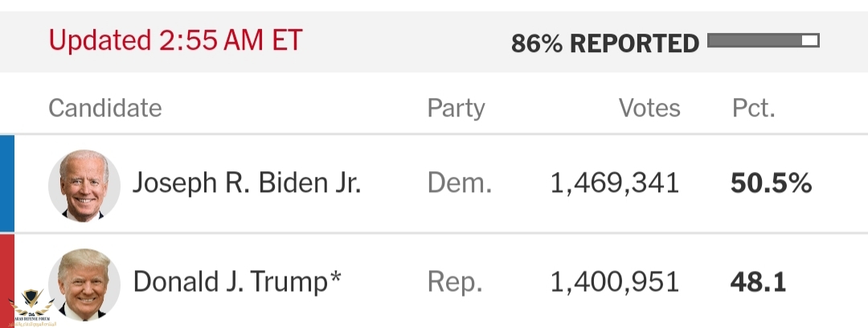Click Trump's vote count 1,400,951

[x=615, y=282]
